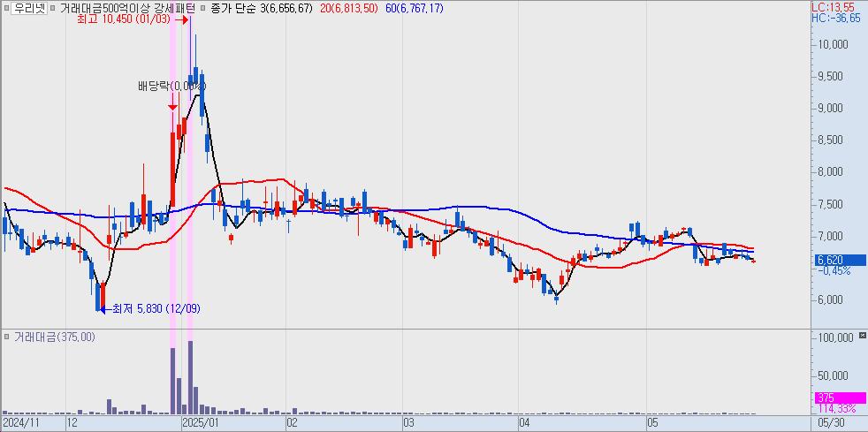Viewport: 868px width, 432px height.
Task: Click the 04 month date axis label
Action: 525,424
